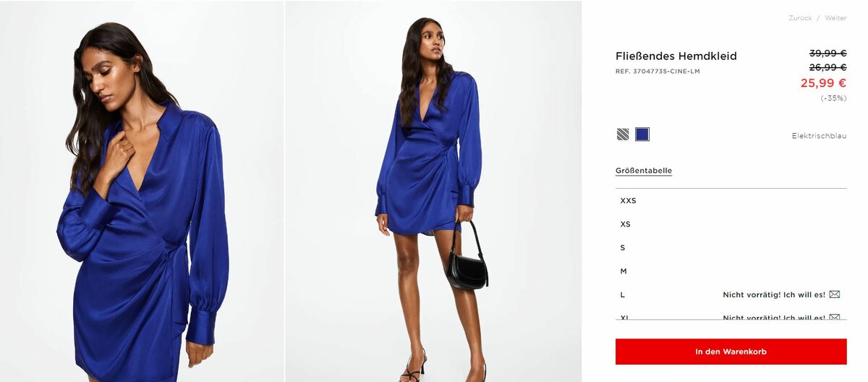The height and width of the screenshot is (382, 868).
Task: Select the striped pattern color swatch
Action: coord(623,134)
